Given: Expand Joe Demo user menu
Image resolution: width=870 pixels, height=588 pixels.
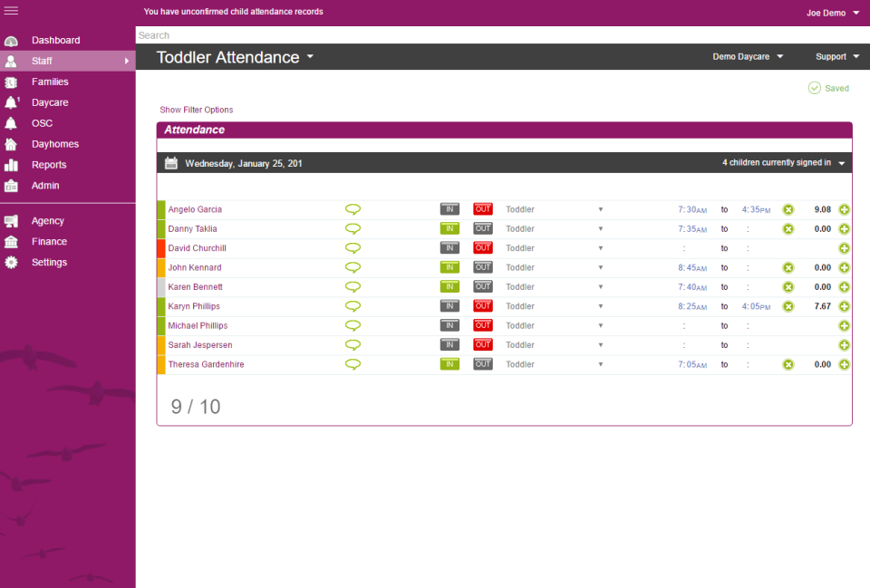Looking at the screenshot, I should pos(832,13).
